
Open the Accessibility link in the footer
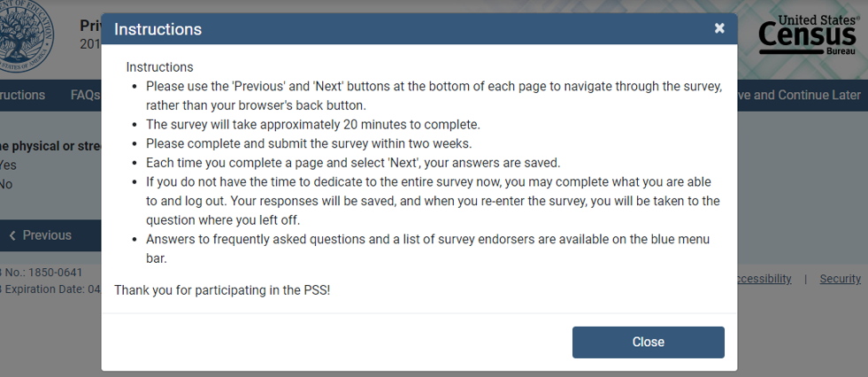763,279
